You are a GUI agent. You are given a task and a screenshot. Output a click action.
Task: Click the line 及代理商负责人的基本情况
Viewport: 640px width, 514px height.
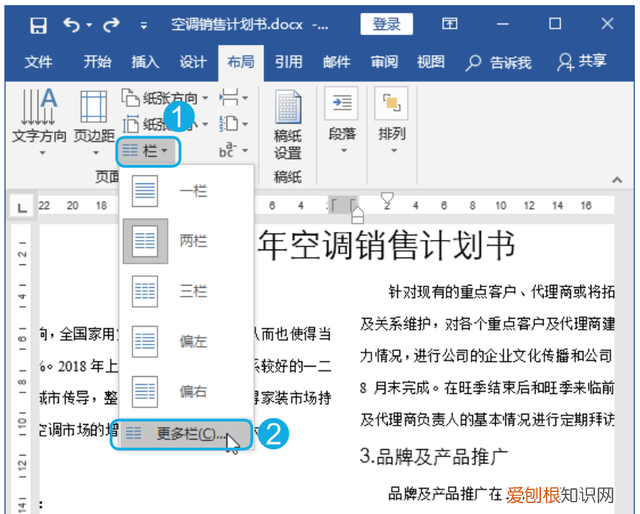[487, 419]
